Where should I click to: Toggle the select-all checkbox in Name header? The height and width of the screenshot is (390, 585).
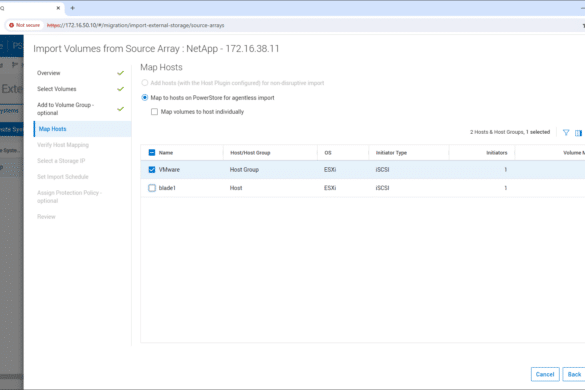(x=152, y=153)
